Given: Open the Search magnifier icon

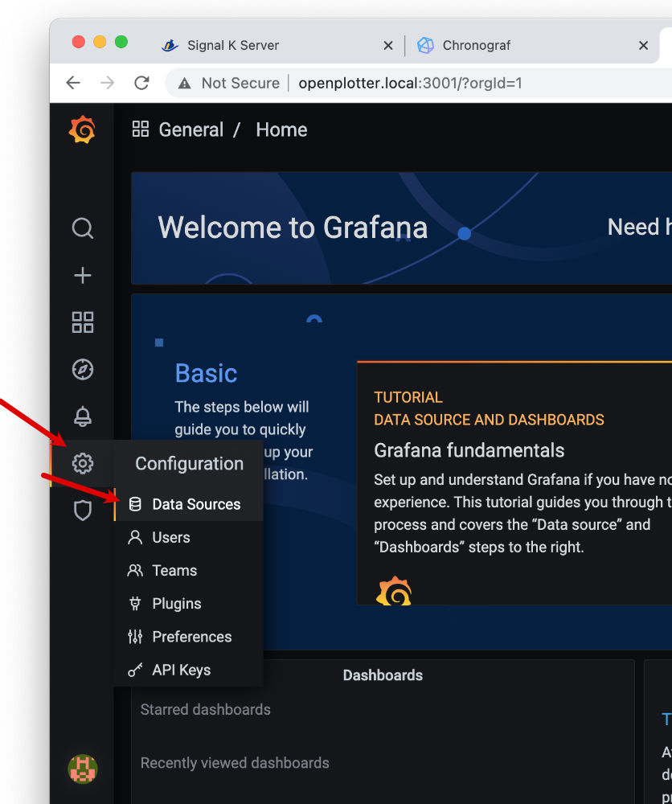Looking at the screenshot, I should pos(83,228).
